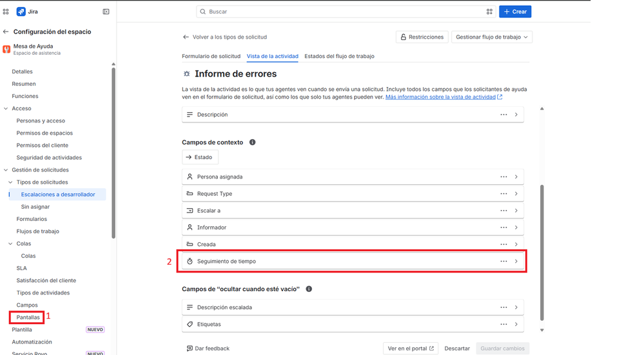Click Volver a los tipos de solicitud

tap(225, 37)
